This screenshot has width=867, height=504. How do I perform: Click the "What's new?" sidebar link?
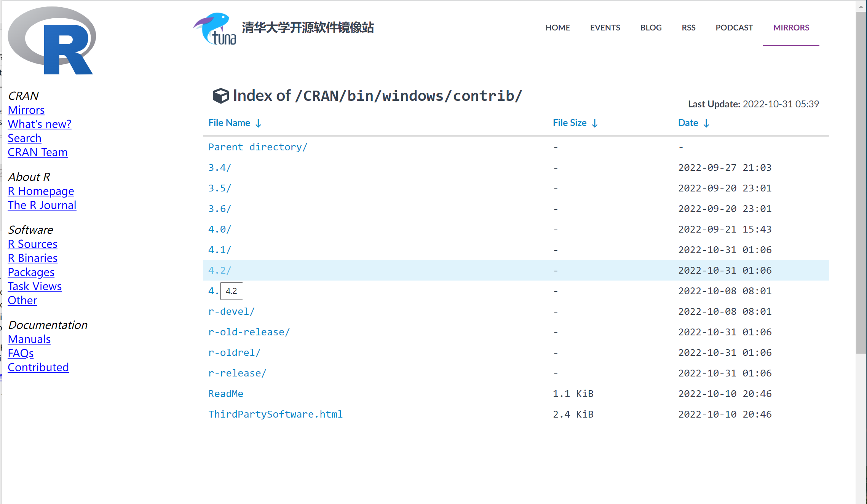[39, 124]
